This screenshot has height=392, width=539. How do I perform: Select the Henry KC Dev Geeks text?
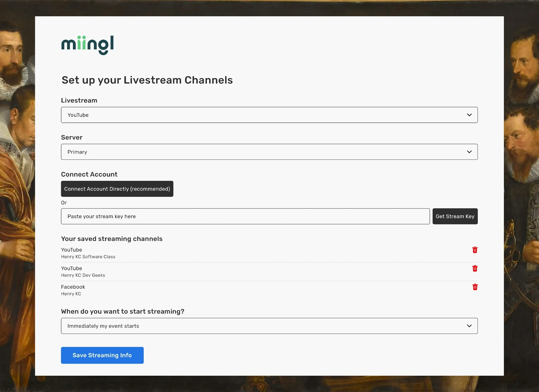[x=83, y=275]
